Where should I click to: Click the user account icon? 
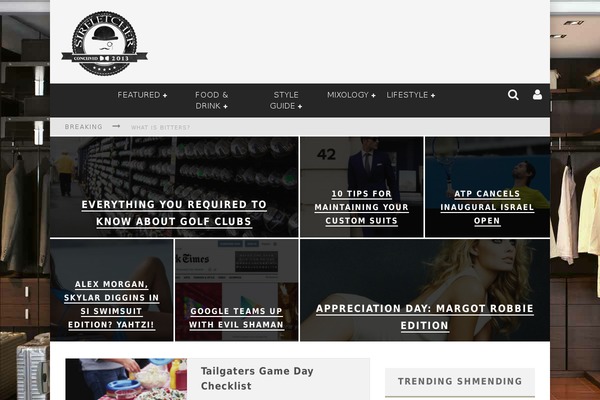coord(537,95)
